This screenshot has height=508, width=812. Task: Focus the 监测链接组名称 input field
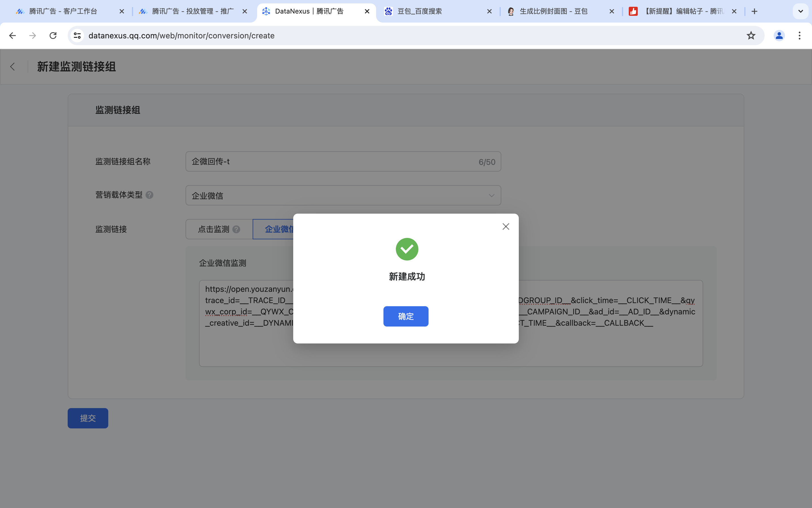pyautogui.click(x=343, y=162)
